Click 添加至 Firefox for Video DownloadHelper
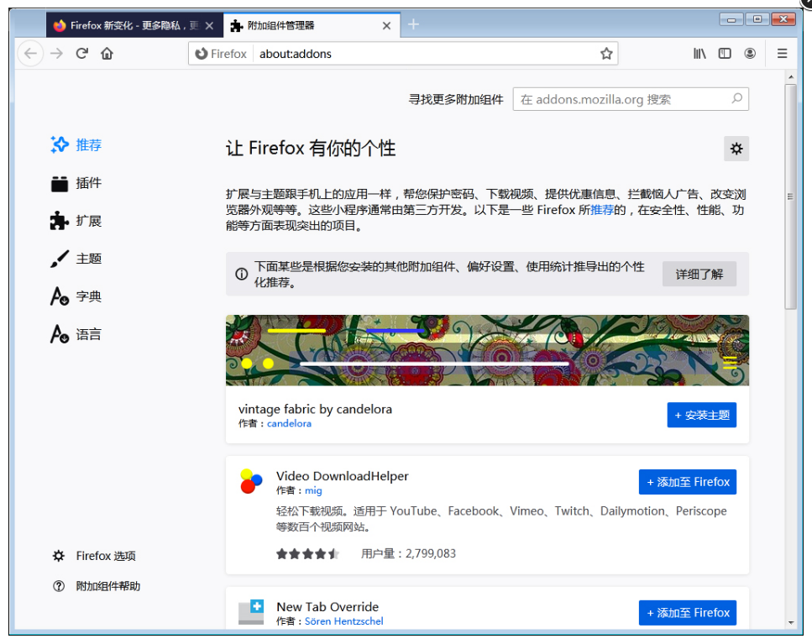This screenshot has height=644, width=812. click(688, 481)
